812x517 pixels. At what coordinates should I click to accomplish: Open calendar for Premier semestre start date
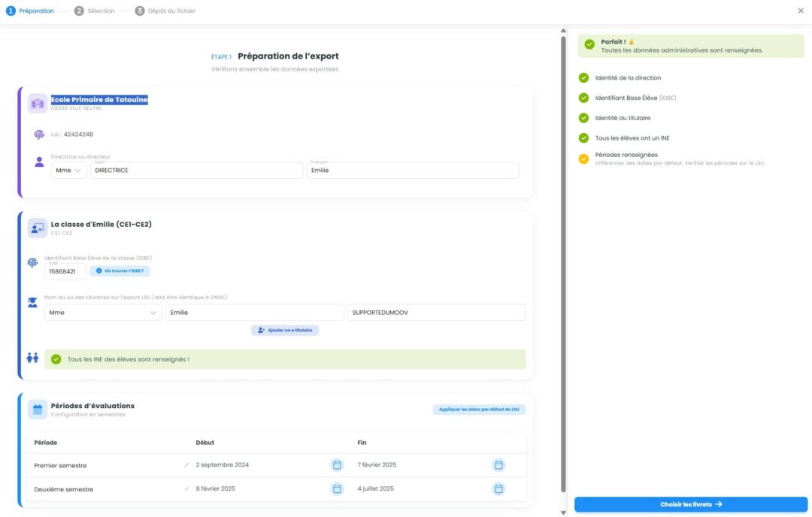[337, 465]
